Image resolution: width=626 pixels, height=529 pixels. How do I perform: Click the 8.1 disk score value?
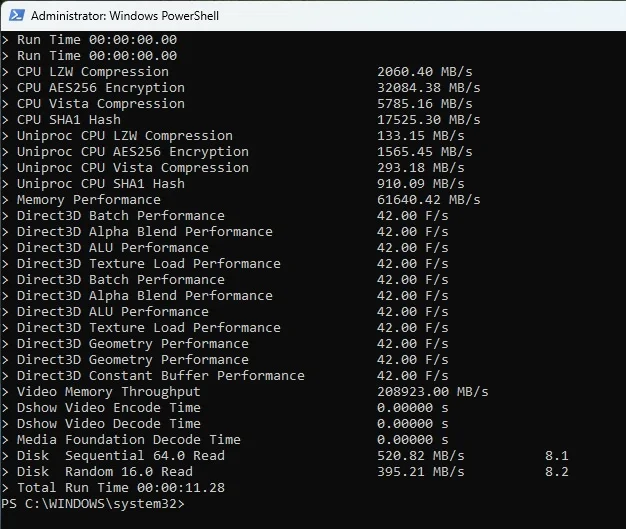click(x=557, y=456)
